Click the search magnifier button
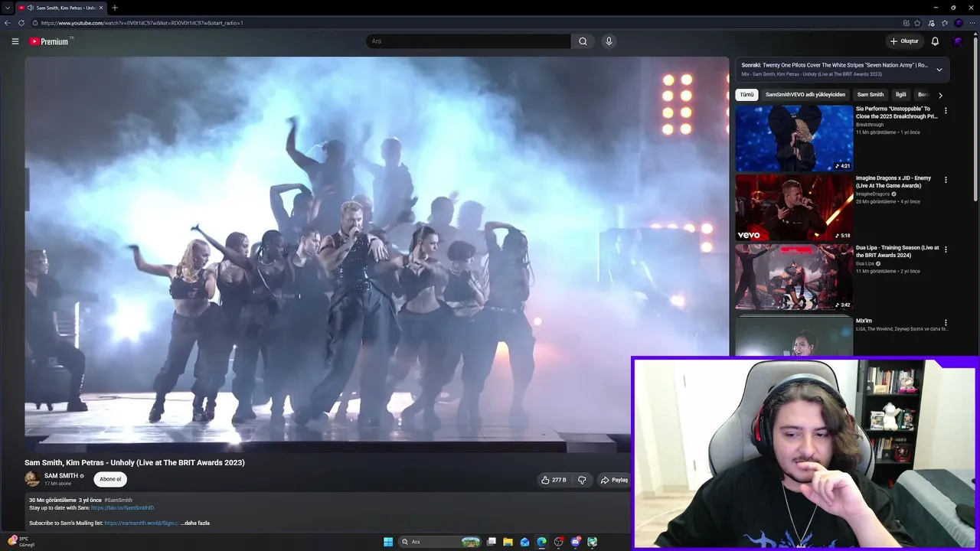The height and width of the screenshot is (551, 980). coord(583,41)
